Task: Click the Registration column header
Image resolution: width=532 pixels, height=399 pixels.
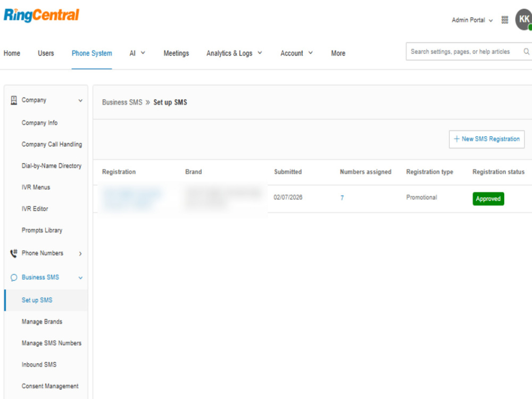Action: (119, 172)
